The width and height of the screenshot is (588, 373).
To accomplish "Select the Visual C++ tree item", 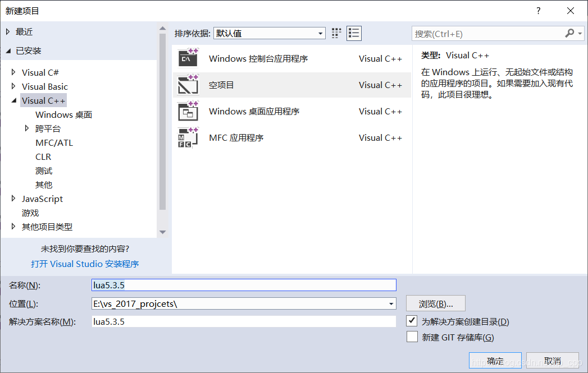I will 43,100.
